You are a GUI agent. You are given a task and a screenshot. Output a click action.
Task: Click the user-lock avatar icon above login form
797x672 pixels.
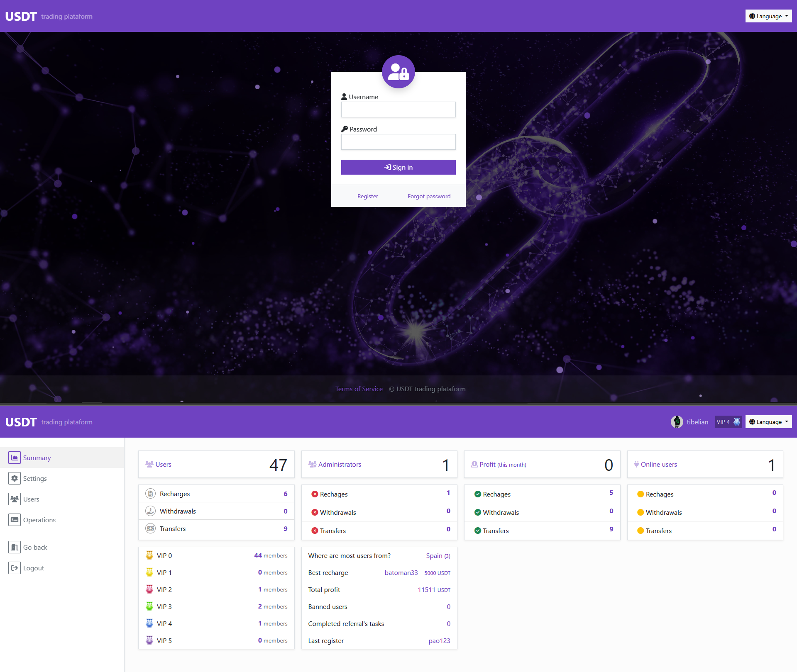[398, 72]
